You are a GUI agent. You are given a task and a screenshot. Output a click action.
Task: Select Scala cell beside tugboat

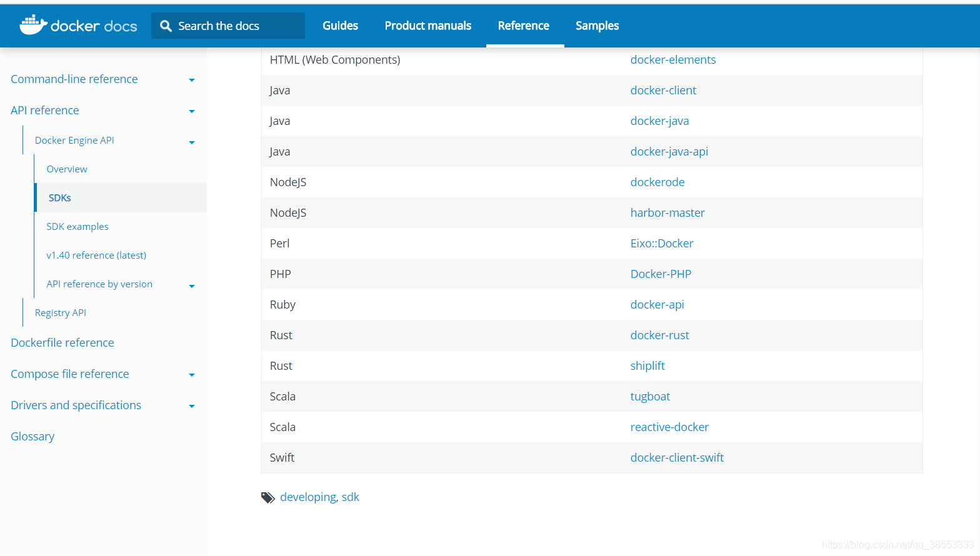coord(282,397)
